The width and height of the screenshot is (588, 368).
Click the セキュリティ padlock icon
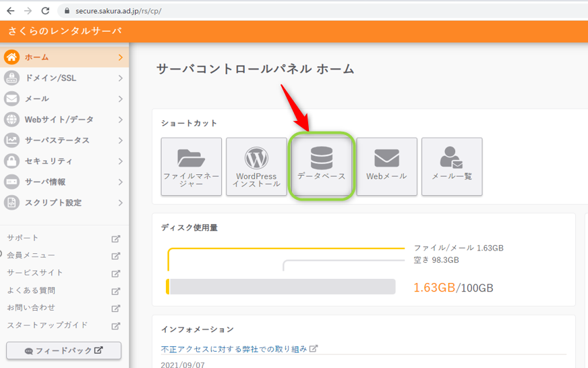(11, 161)
